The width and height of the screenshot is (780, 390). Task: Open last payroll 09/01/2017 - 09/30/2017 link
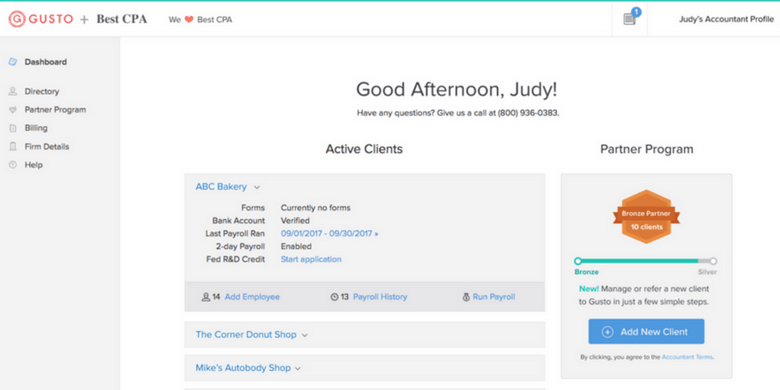coord(329,233)
